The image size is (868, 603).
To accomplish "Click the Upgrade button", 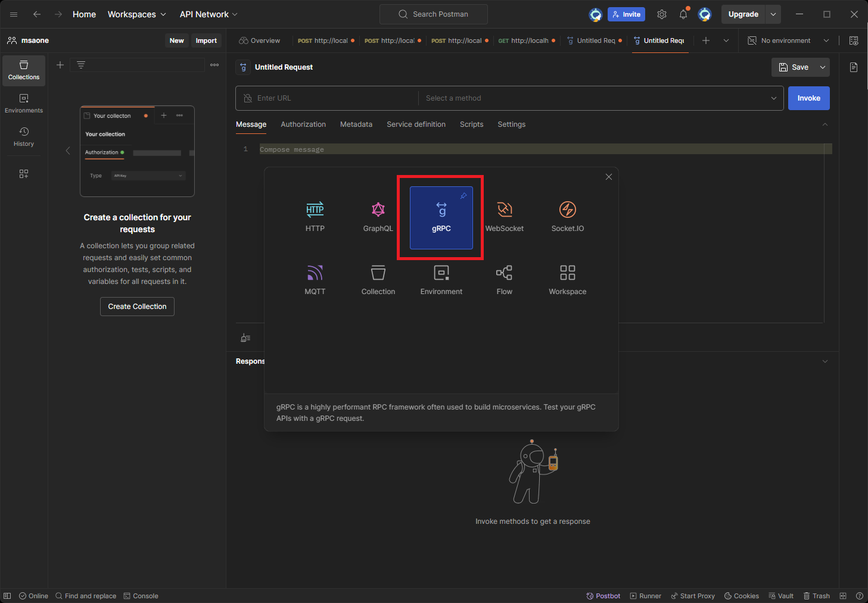I will coord(743,14).
